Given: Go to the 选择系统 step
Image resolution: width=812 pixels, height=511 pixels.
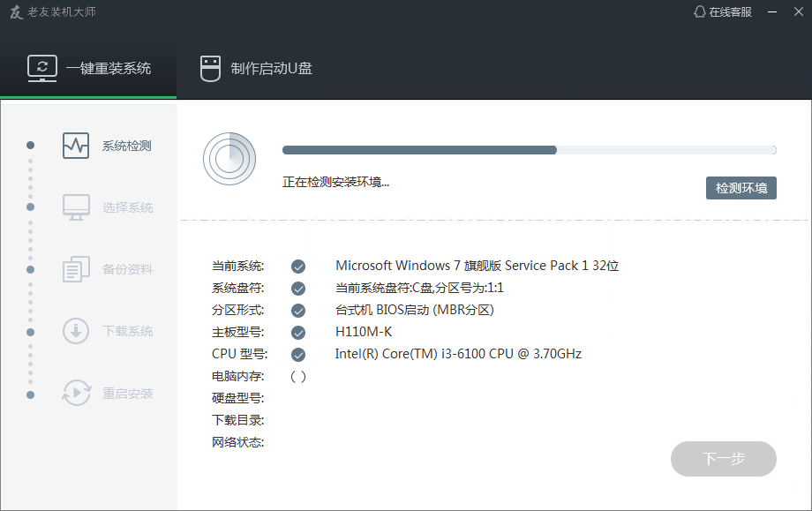Looking at the screenshot, I should pyautogui.click(x=107, y=207).
